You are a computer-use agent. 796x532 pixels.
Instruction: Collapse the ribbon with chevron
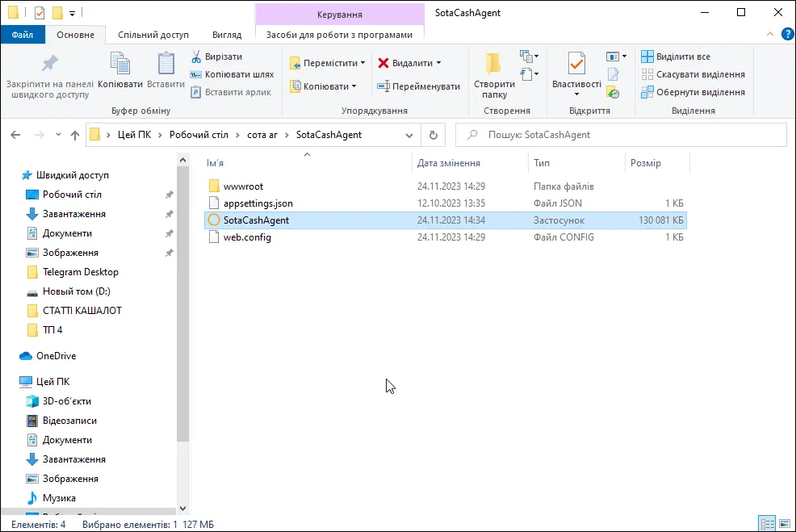point(769,34)
